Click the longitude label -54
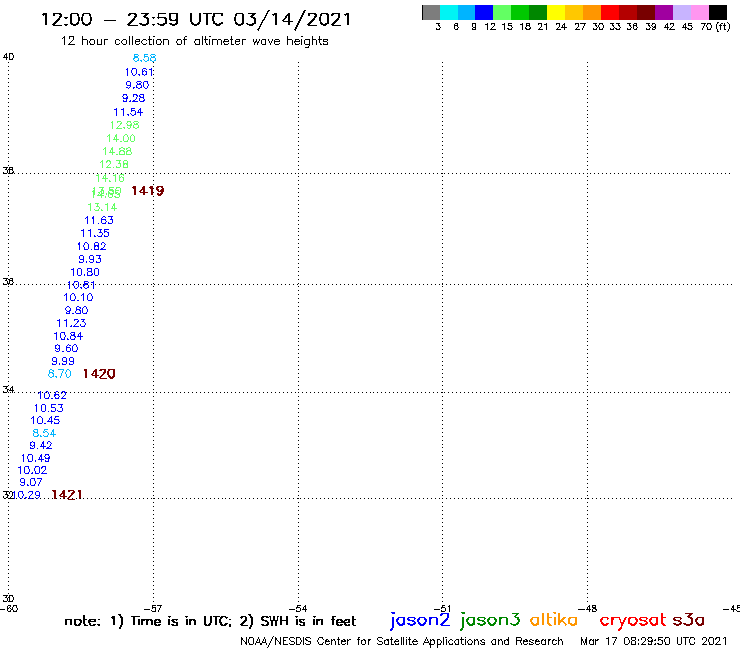740x650 pixels. (x=298, y=608)
